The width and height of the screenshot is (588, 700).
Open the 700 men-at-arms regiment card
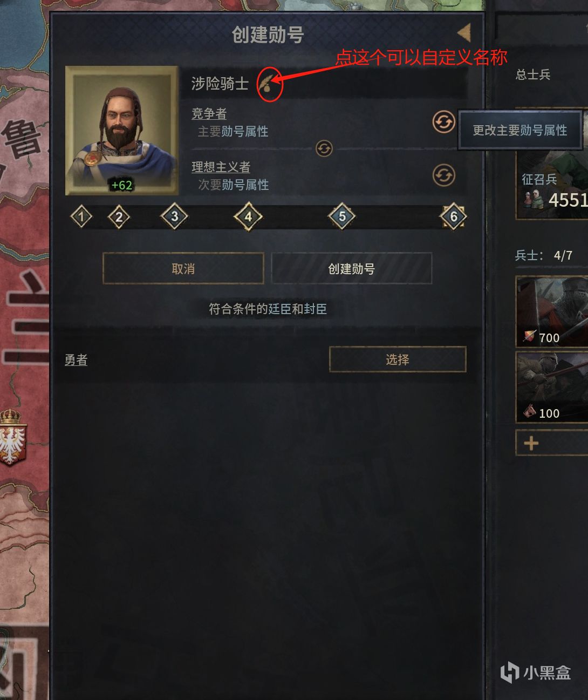pyautogui.click(x=552, y=311)
